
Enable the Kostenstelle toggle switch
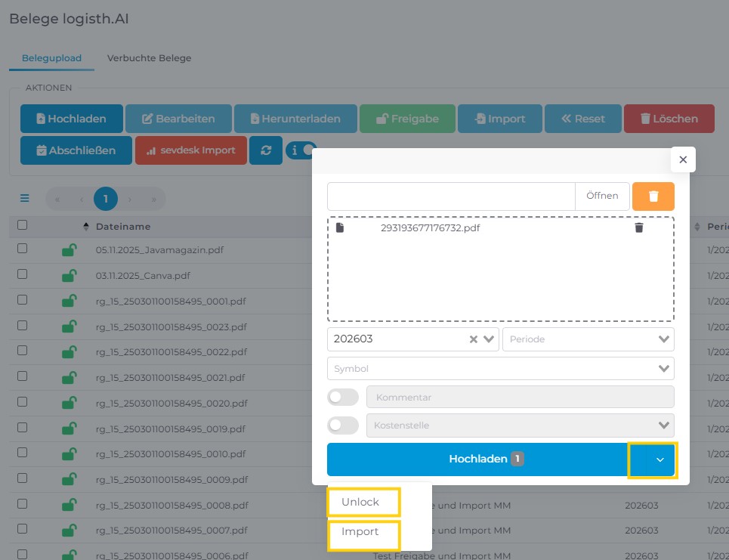point(343,425)
